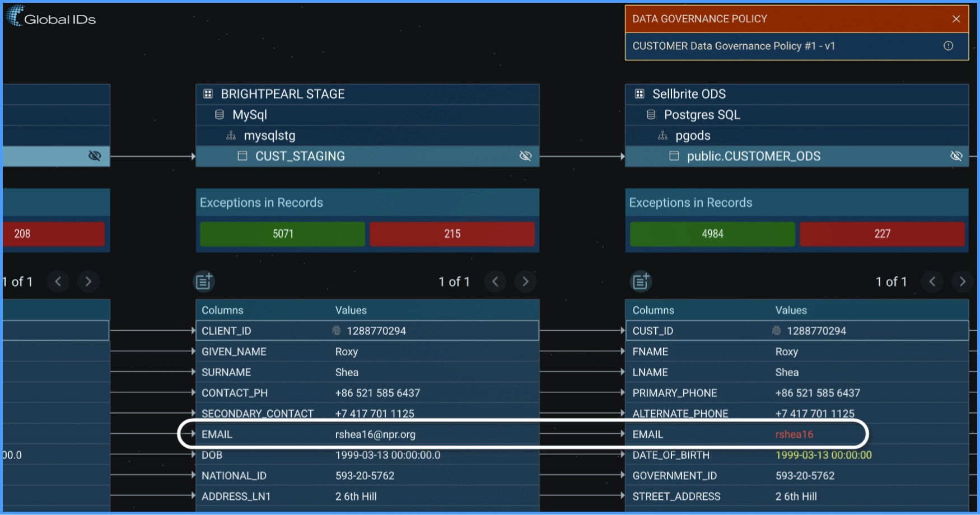This screenshot has height=515, width=980.
Task: Click the Values header in BRIGHTPEARL STAGE table
Action: [351, 310]
